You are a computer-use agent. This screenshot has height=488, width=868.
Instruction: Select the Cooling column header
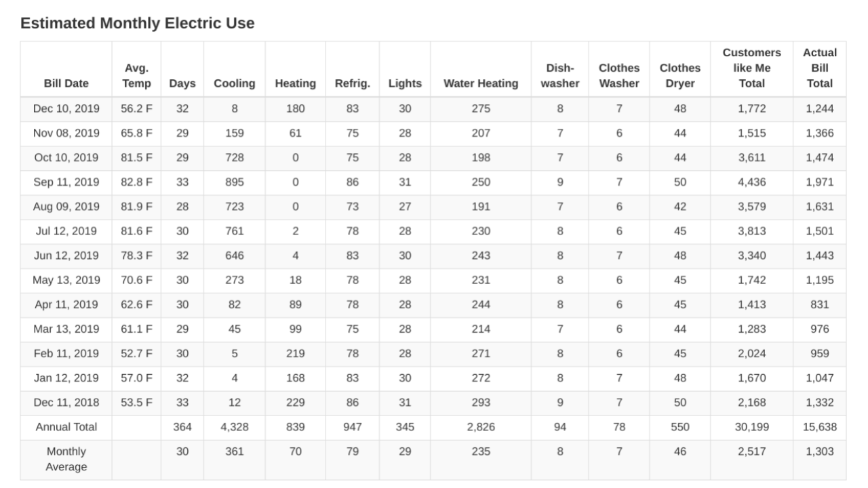click(235, 83)
